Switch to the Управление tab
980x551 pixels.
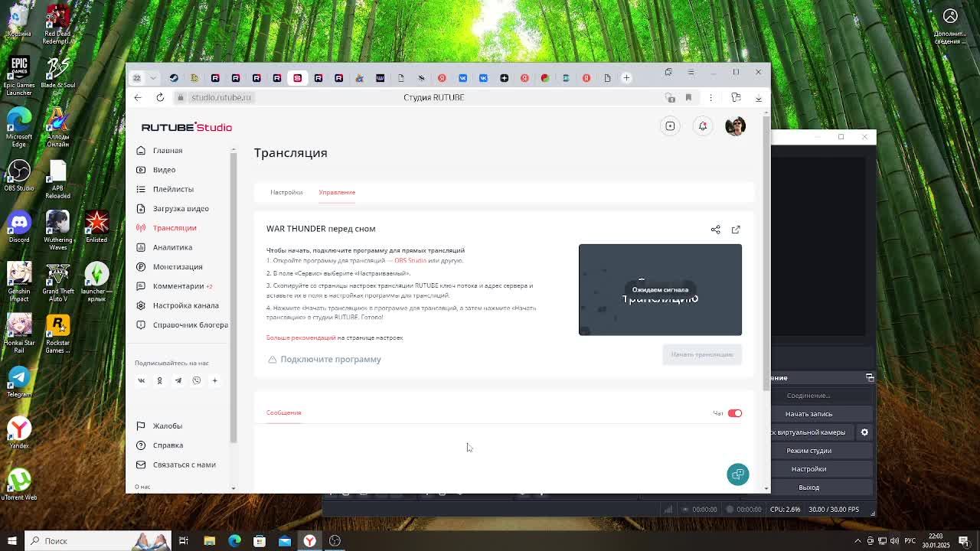tap(337, 192)
